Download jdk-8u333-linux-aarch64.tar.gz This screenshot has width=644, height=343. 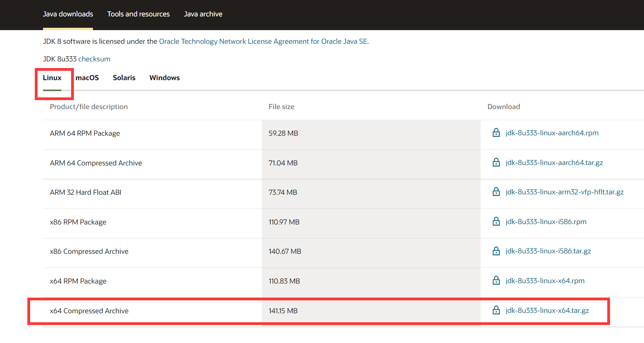pos(554,163)
